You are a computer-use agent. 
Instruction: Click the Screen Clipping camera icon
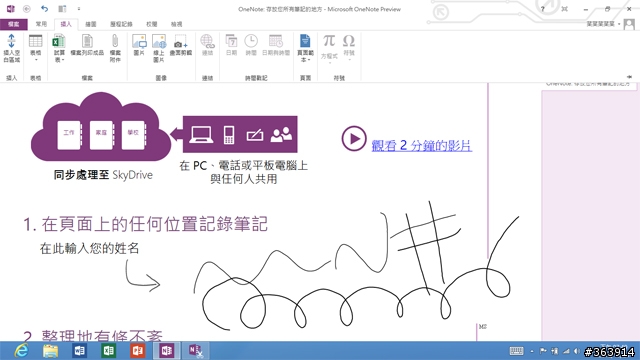point(180,42)
